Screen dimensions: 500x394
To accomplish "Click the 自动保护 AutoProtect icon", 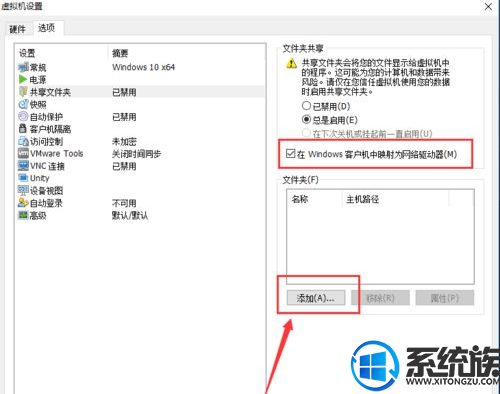I will pyautogui.click(x=23, y=116).
